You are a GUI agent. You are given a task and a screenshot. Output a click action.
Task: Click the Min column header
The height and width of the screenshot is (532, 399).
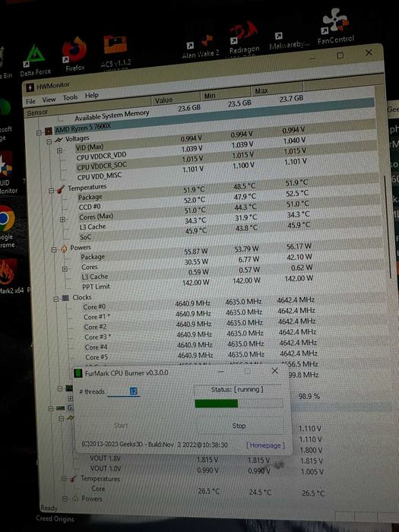226,95
